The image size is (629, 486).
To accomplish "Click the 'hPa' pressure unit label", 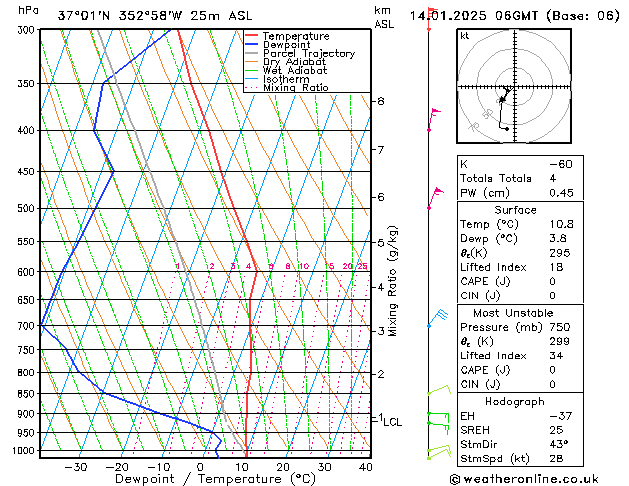I will pos(28,10).
